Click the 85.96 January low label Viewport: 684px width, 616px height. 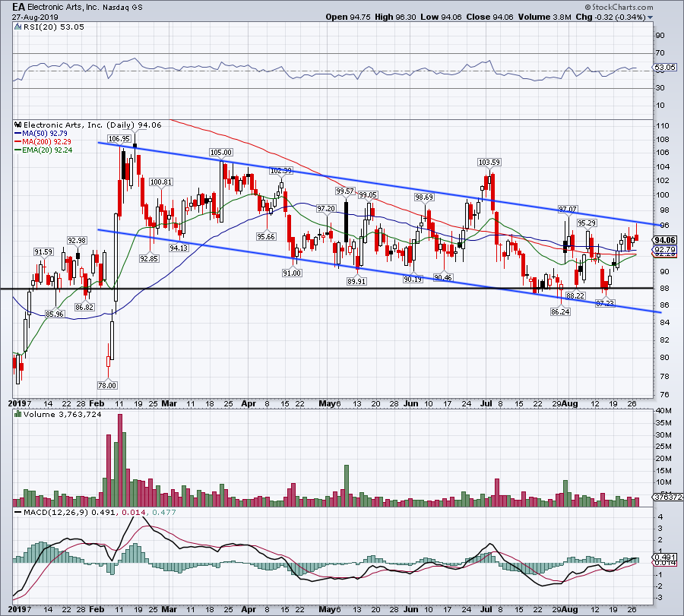(55, 314)
